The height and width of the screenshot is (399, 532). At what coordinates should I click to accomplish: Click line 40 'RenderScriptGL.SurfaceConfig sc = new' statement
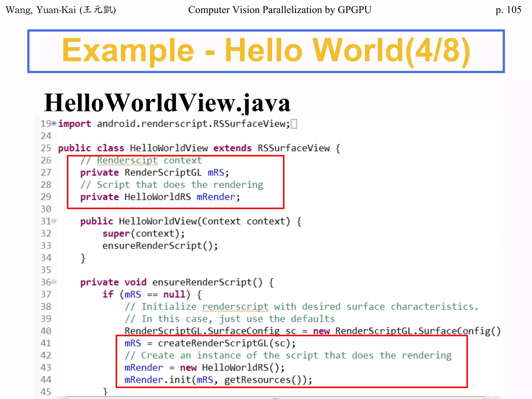point(312,331)
